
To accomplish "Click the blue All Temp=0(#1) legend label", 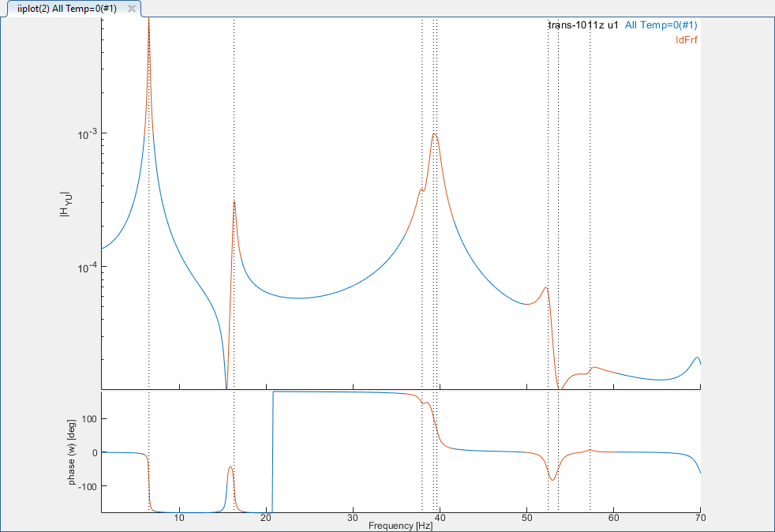I will pos(661,25).
